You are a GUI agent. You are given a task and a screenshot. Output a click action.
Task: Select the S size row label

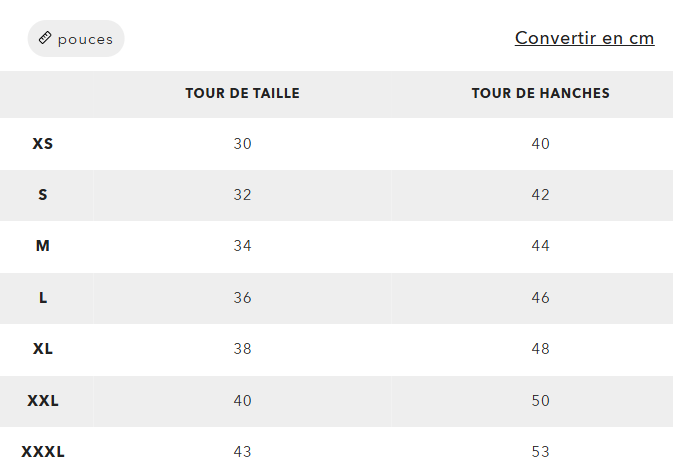[x=43, y=195]
